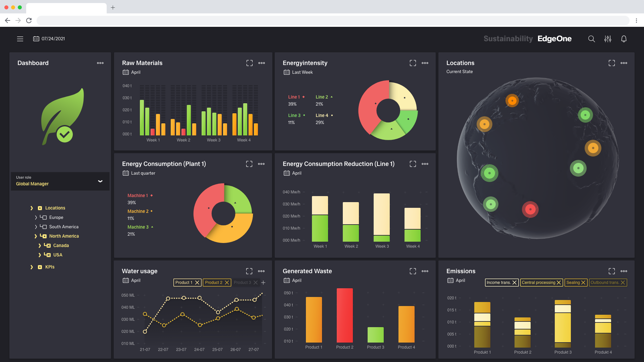Screen dimensions: 644x362
Task: Open the KPIs tree section
Action: 32,267
